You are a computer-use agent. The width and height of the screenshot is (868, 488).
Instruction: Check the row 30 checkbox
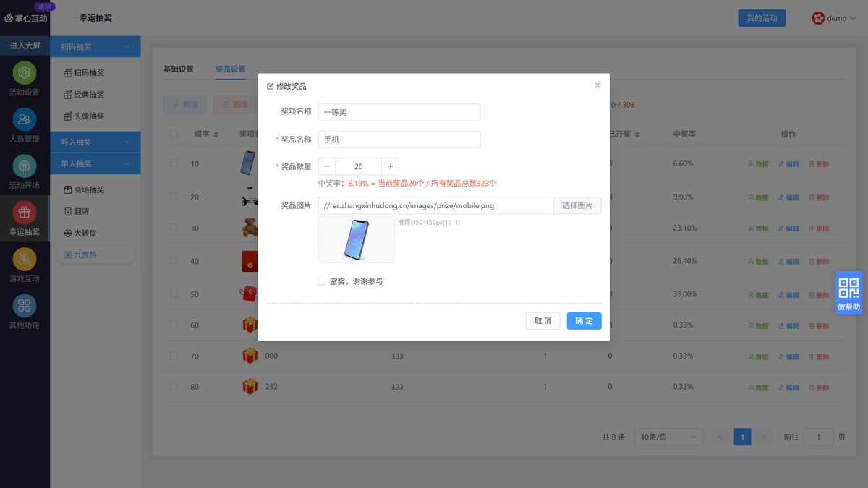coord(174,228)
